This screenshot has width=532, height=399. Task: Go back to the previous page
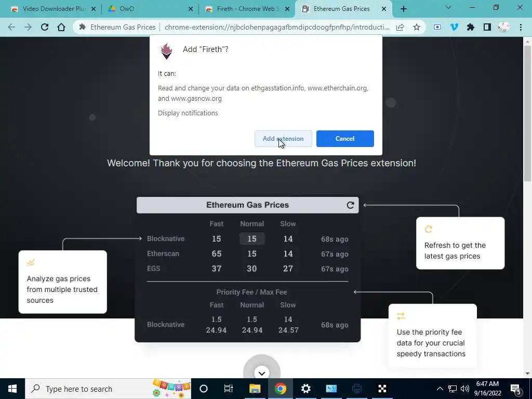(x=11, y=27)
